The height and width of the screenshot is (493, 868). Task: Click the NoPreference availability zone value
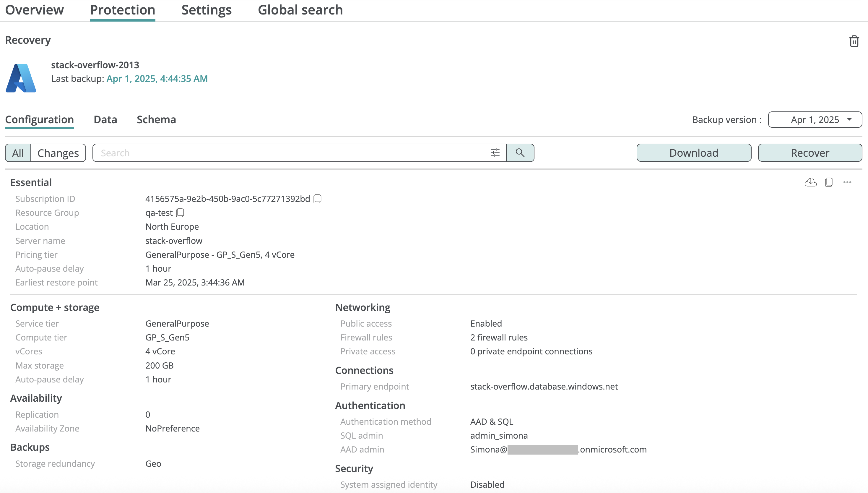173,428
